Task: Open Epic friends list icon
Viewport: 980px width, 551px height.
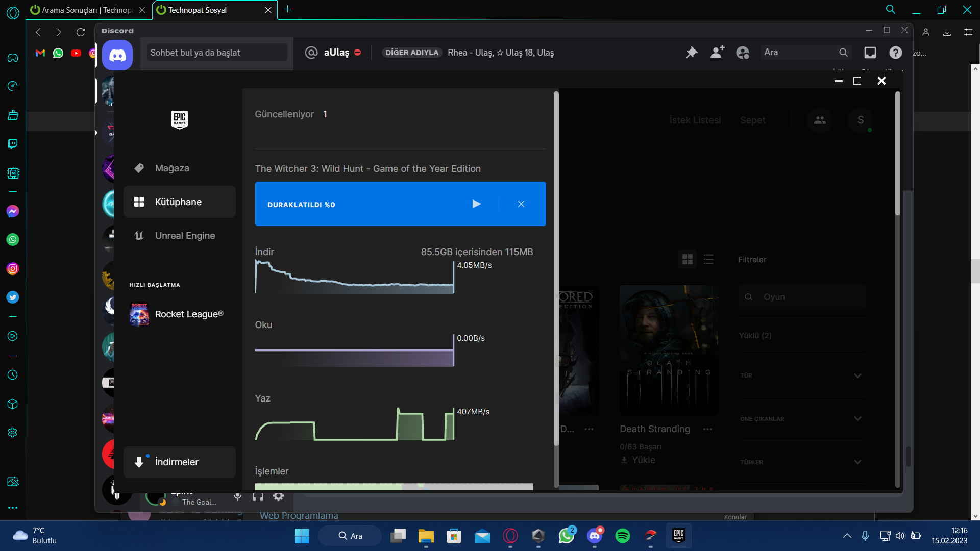Action: (820, 120)
